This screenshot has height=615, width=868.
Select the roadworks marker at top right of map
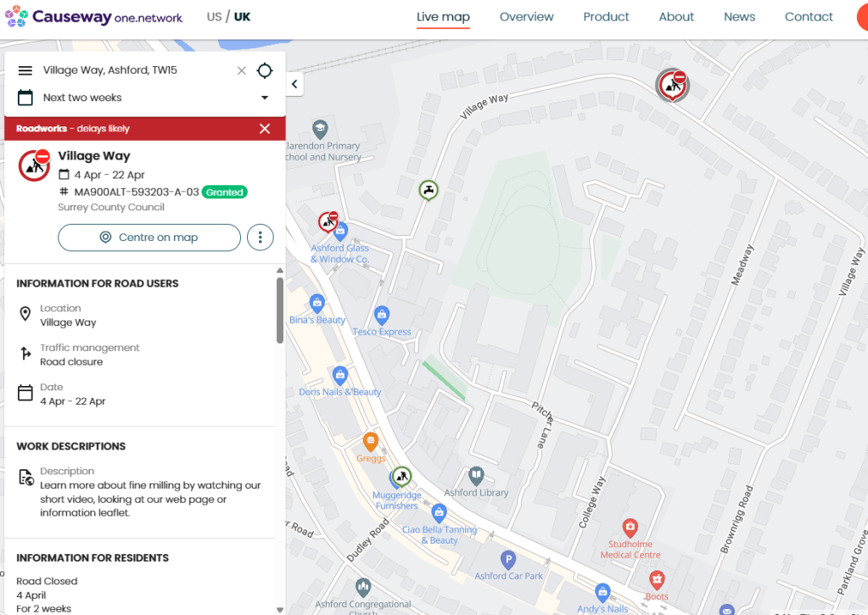coord(672,84)
